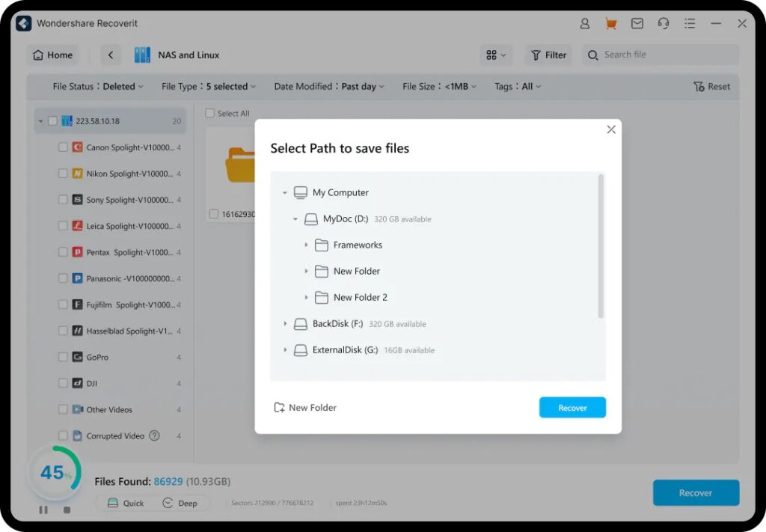Go to the Home screen

(53, 55)
